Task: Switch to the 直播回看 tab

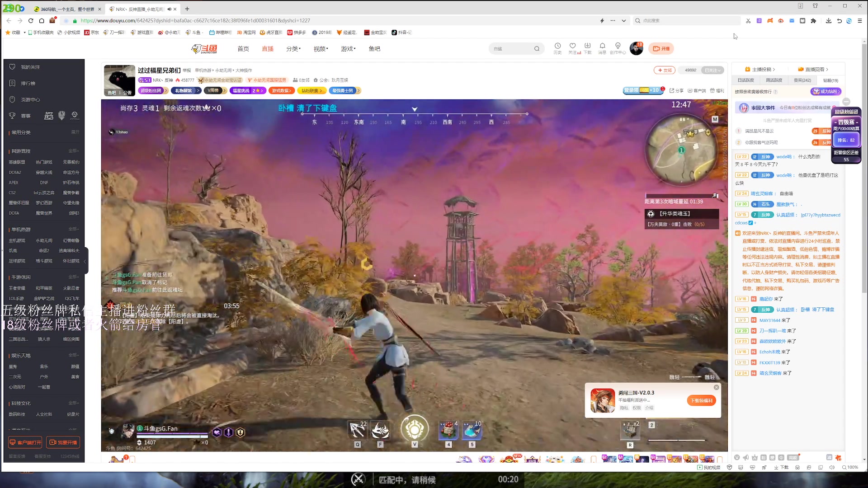Action: click(x=813, y=70)
